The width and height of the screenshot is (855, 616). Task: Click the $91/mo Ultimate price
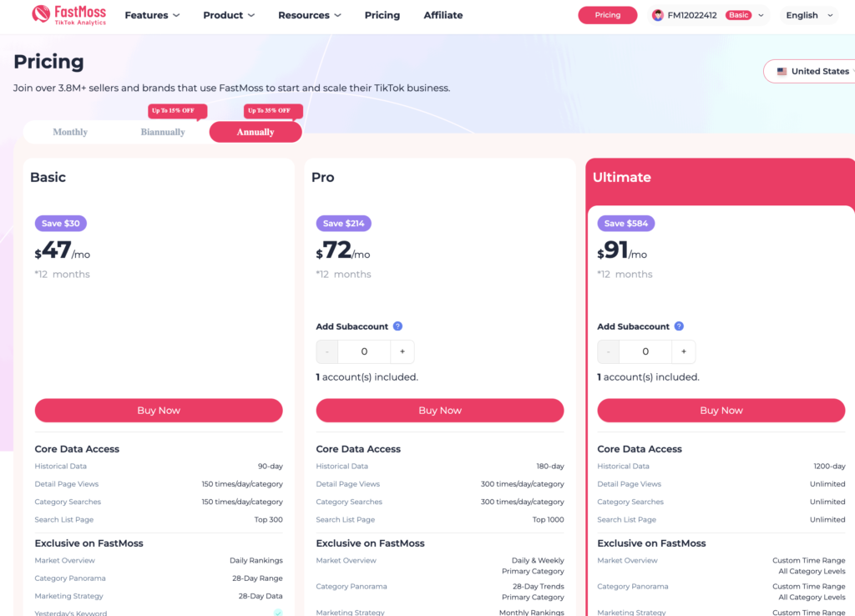tap(622, 250)
